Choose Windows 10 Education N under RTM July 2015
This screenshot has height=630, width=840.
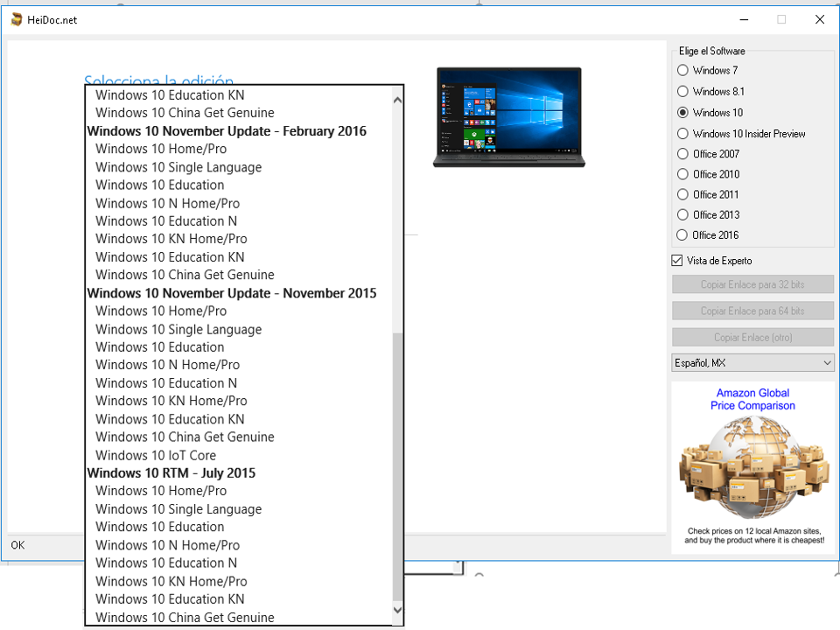point(166,563)
